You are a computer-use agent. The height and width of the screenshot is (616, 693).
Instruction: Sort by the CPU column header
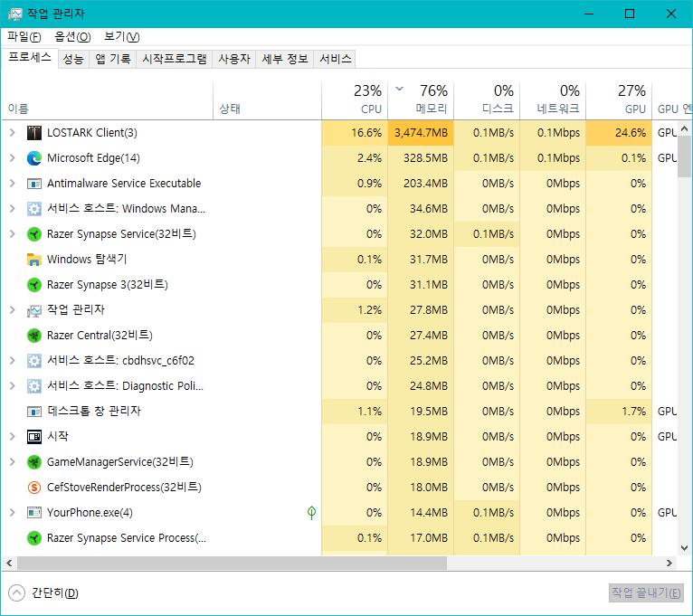[355, 100]
